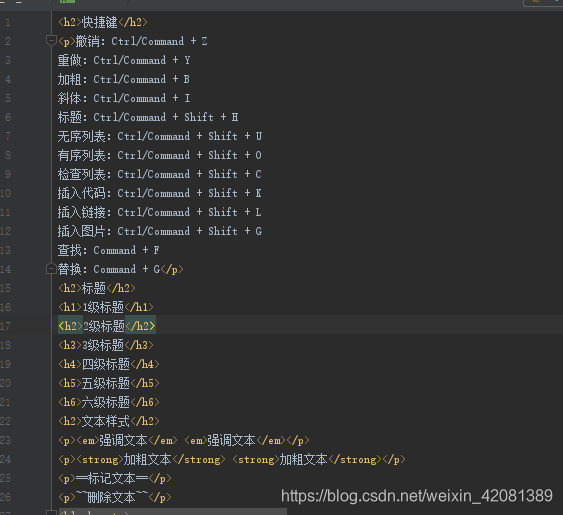563x515 pixels.
Task: Click line number 5 in the gutter
Action: [x=8, y=98]
